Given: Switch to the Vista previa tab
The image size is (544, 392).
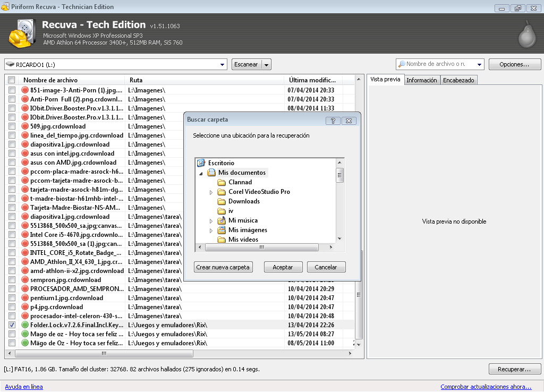Looking at the screenshot, I should (x=385, y=80).
